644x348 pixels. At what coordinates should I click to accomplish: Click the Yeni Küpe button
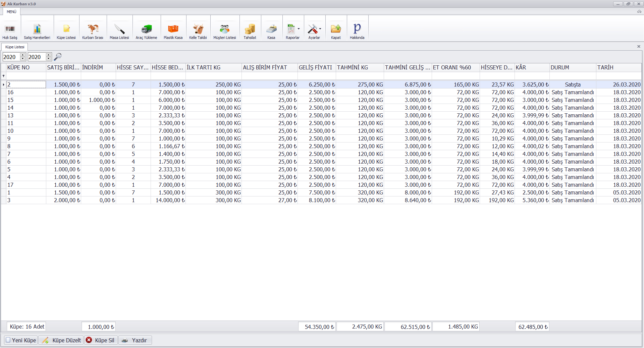point(21,340)
